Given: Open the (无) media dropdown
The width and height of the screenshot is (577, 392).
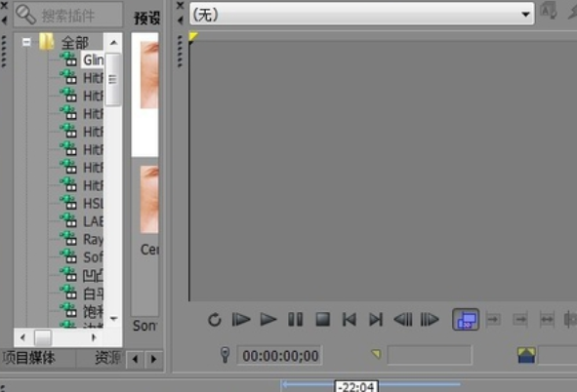Looking at the screenshot, I should [362, 15].
